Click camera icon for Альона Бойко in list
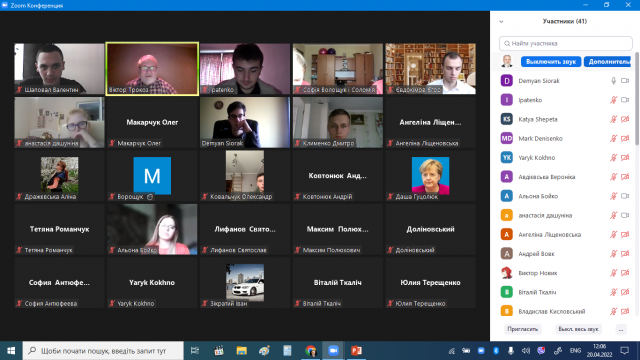 pyautogui.click(x=625, y=196)
